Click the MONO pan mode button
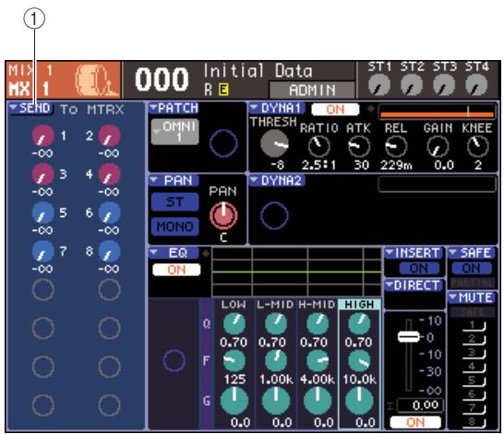This screenshot has height=434, width=504. (x=174, y=226)
